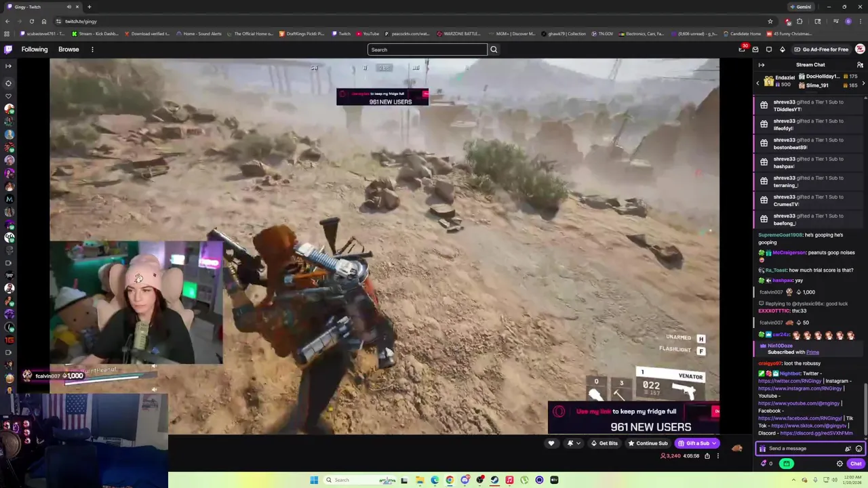Click the McCraigerson username in chat
The height and width of the screenshot is (488, 868).
click(789, 253)
